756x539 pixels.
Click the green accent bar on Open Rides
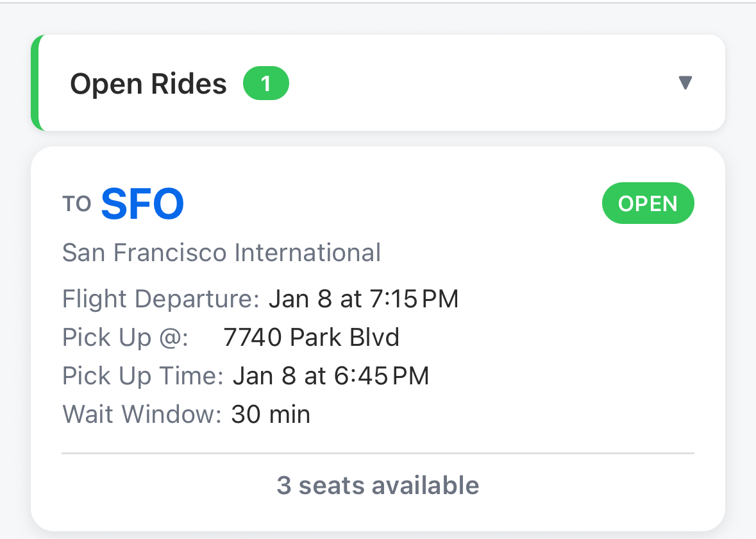click(35, 83)
